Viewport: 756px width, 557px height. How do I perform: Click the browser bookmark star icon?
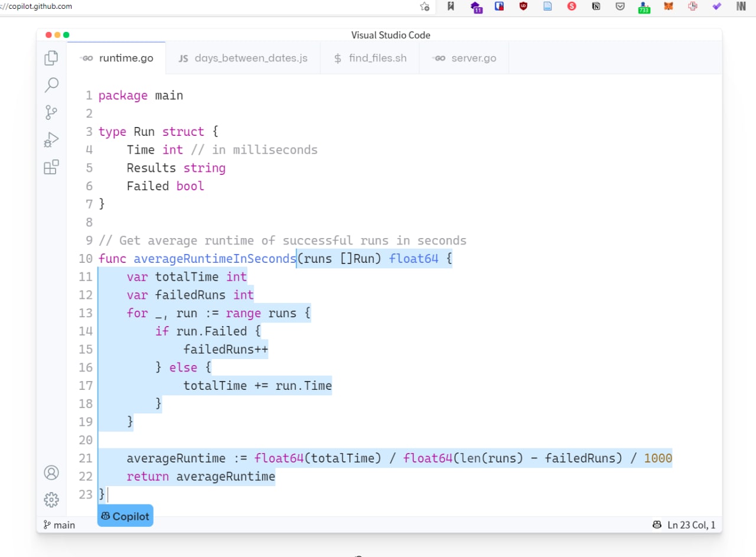point(425,6)
